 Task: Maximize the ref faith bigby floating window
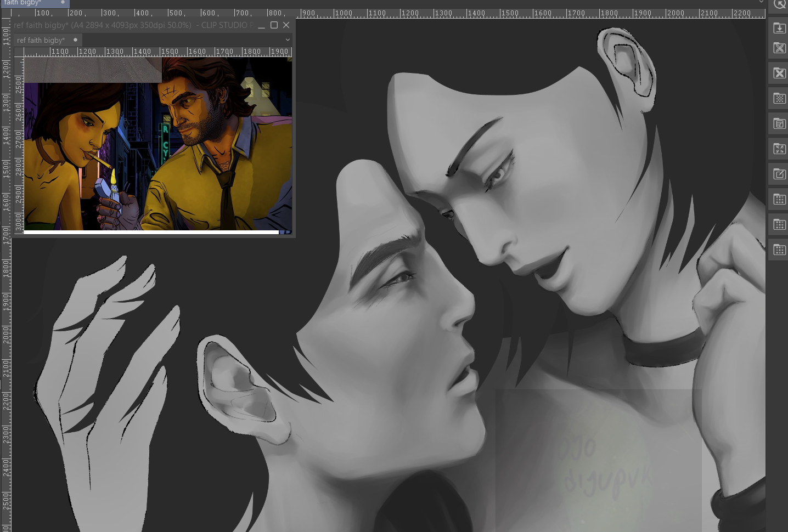tap(274, 25)
